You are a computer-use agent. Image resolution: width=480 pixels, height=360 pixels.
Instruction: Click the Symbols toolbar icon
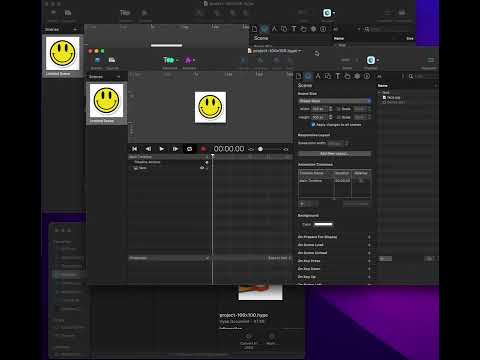[188, 60]
